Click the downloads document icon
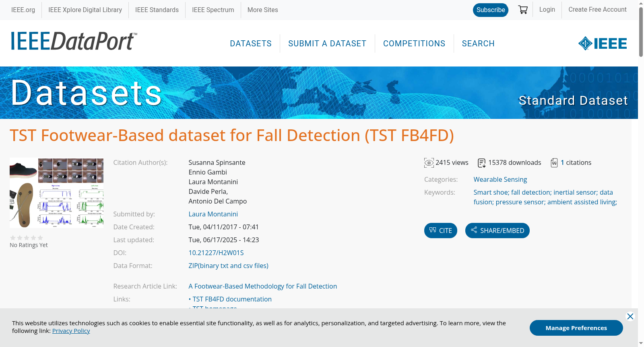Viewport: 644px width, 347px height. click(x=481, y=163)
